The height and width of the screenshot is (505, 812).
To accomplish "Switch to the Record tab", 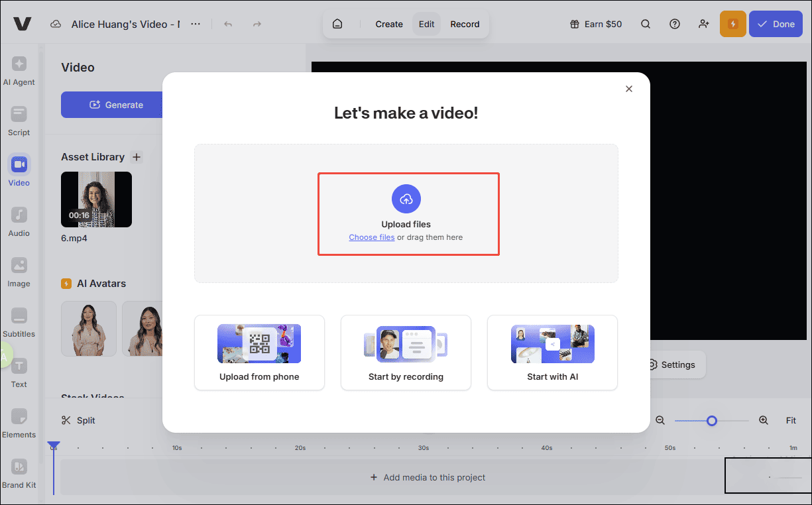I will pos(465,24).
